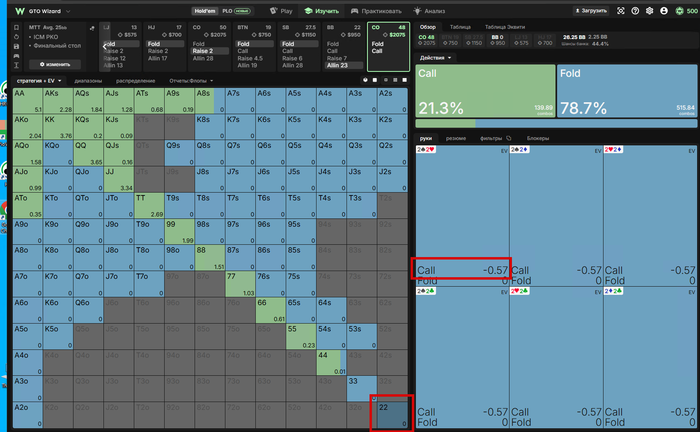Click the GTO Wizard logo icon
700x432 pixels.
click(x=20, y=11)
